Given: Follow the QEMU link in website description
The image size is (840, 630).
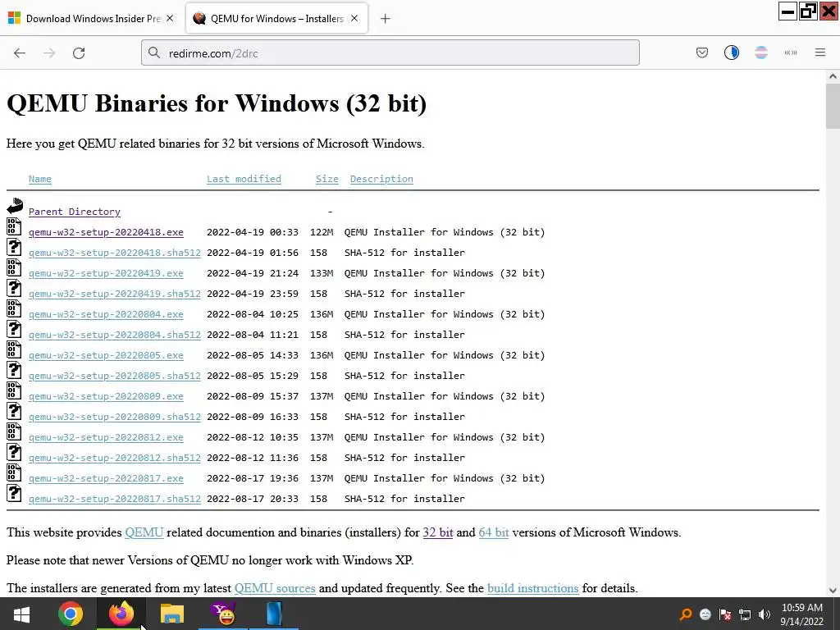Looking at the screenshot, I should tap(144, 532).
